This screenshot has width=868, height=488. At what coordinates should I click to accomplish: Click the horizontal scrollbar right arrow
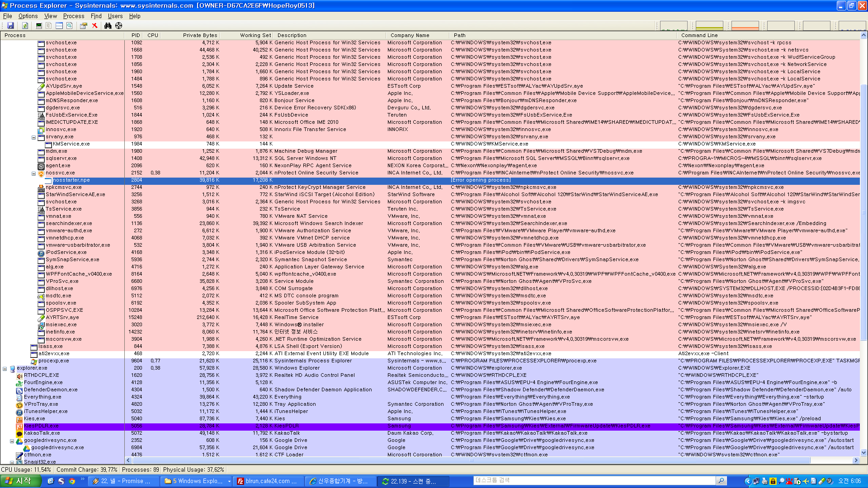click(x=855, y=460)
